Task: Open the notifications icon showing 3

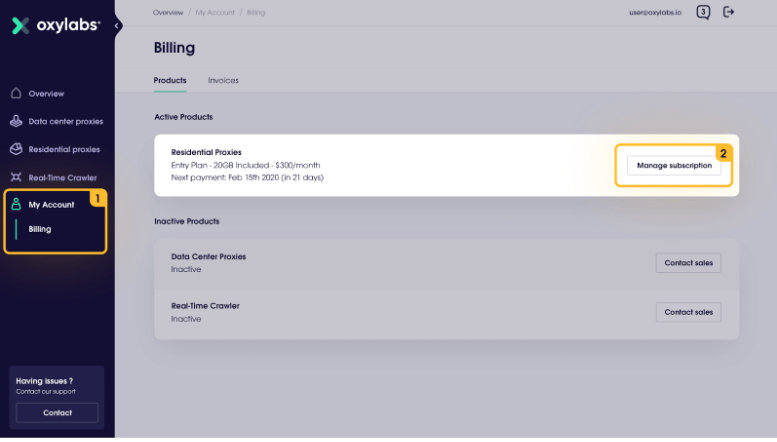Action: 703,12
